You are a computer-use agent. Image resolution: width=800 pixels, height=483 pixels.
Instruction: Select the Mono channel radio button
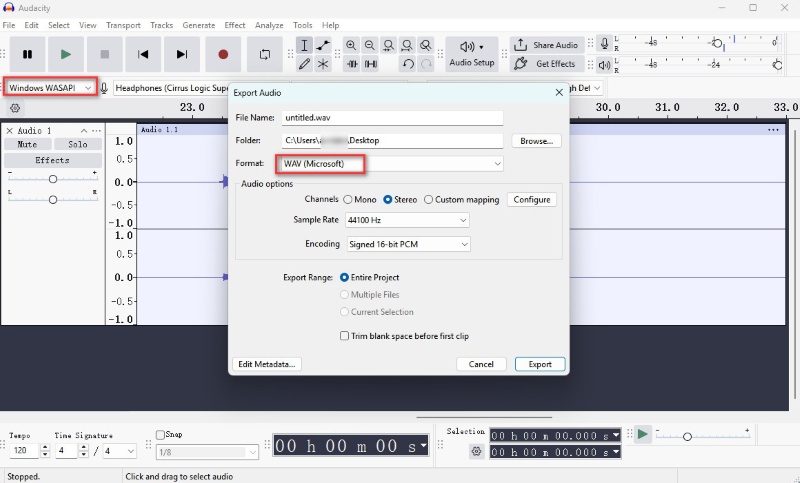[348, 199]
